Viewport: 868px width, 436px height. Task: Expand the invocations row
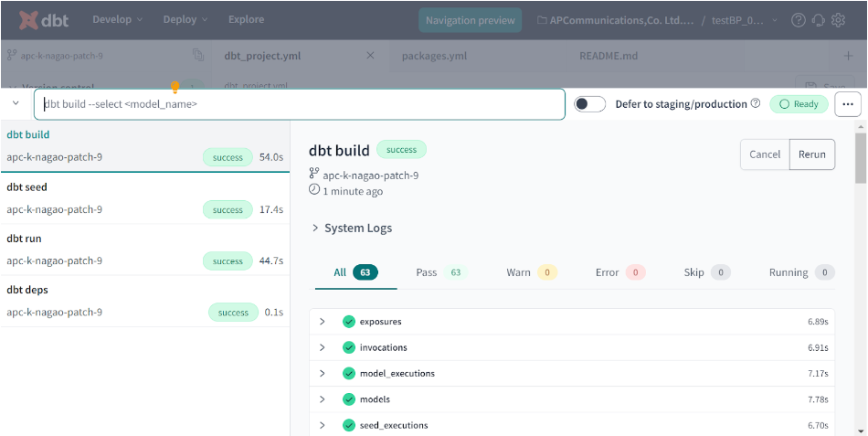coord(323,347)
